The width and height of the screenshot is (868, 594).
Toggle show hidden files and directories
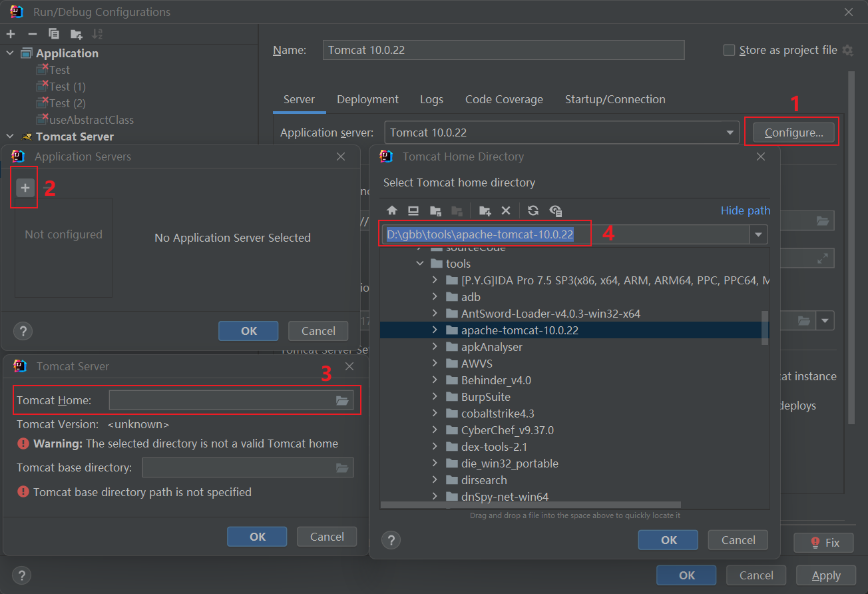(556, 210)
